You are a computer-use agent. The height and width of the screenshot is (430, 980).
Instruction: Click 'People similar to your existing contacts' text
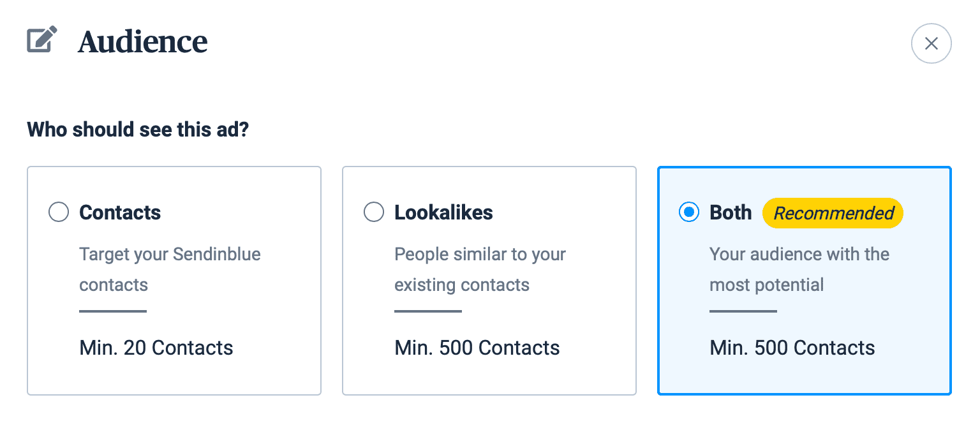click(x=480, y=269)
